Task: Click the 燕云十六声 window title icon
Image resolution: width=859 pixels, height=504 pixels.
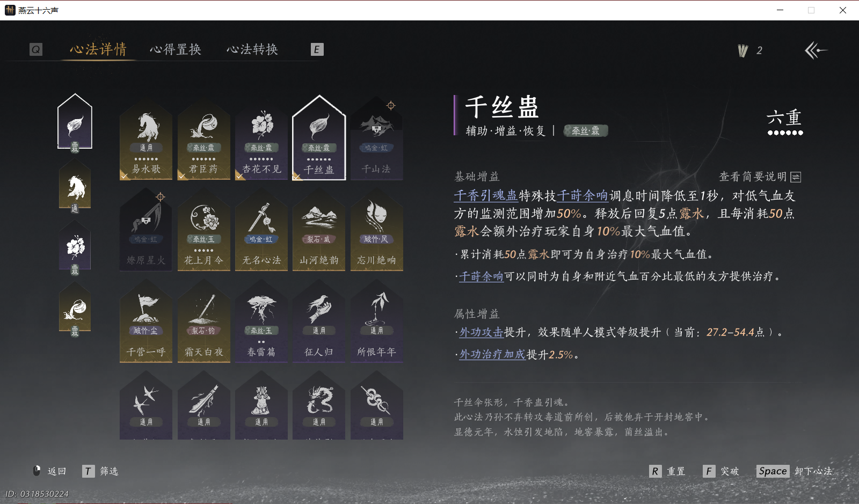Action: [10, 10]
